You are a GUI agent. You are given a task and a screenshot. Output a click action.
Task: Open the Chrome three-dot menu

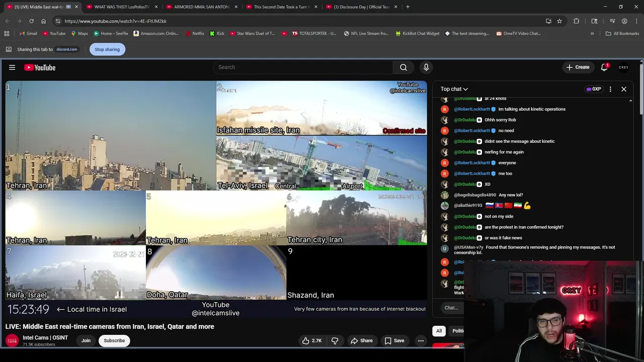tap(636, 21)
